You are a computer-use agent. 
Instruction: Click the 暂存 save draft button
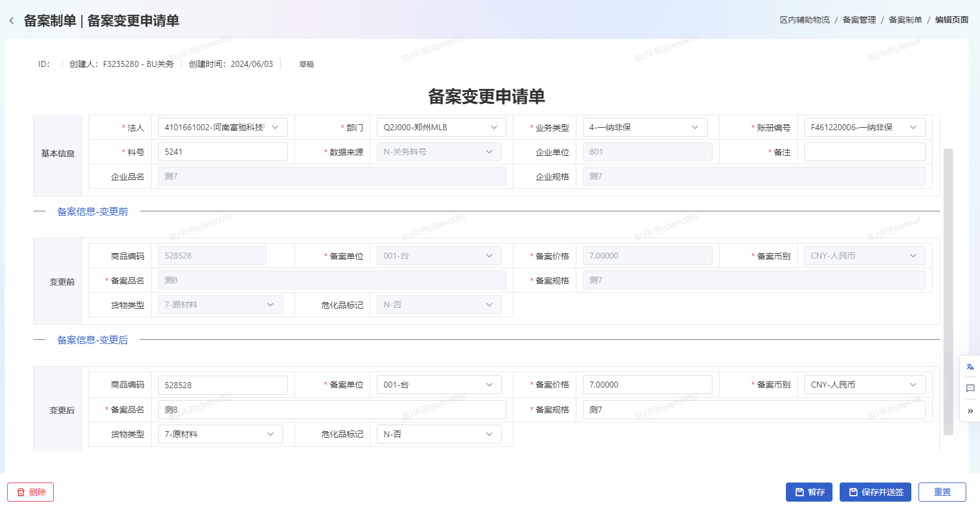pos(809,492)
